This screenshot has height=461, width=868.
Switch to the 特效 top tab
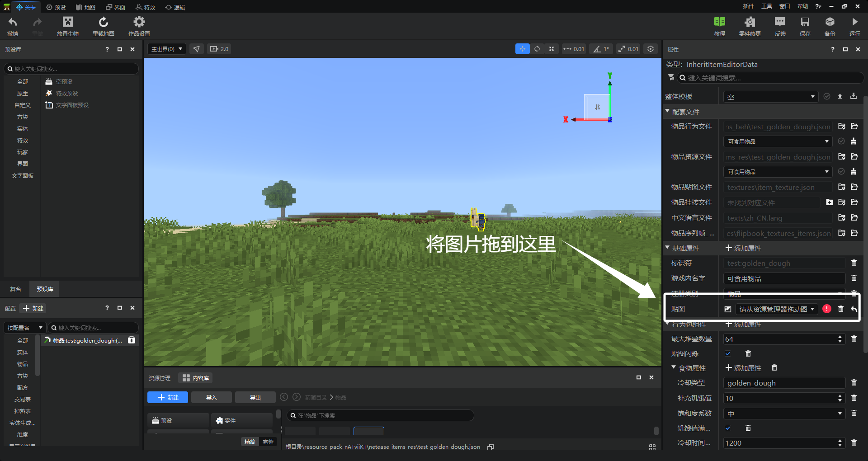146,7
